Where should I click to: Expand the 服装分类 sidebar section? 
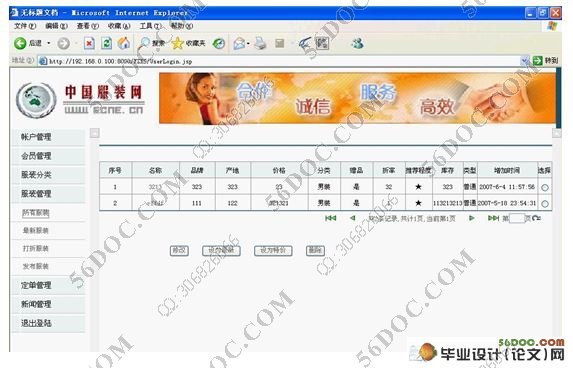(x=48, y=175)
